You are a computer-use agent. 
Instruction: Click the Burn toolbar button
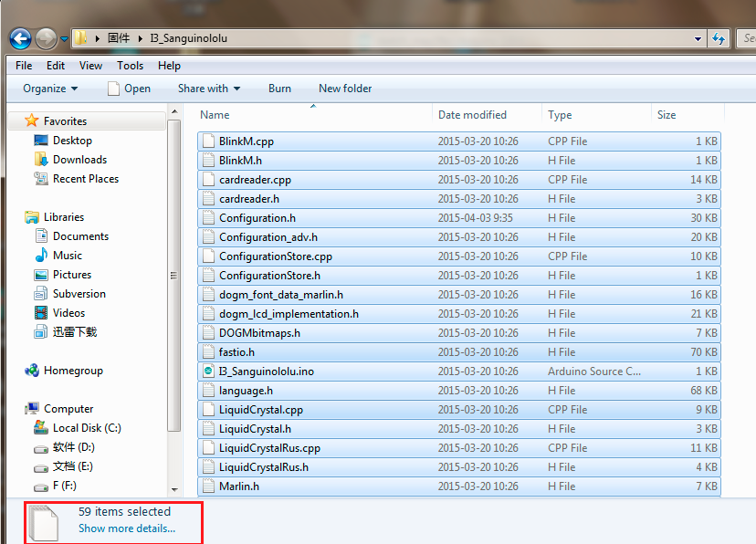279,89
